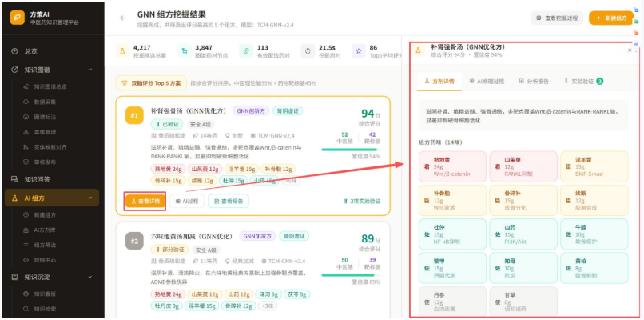
Task: Click the 94% confidence progress bar
Action: (x=351, y=150)
